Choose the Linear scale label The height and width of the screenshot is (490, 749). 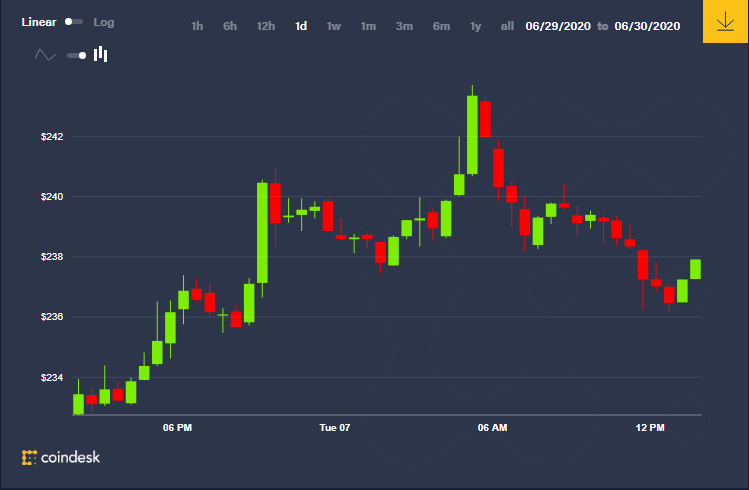39,22
